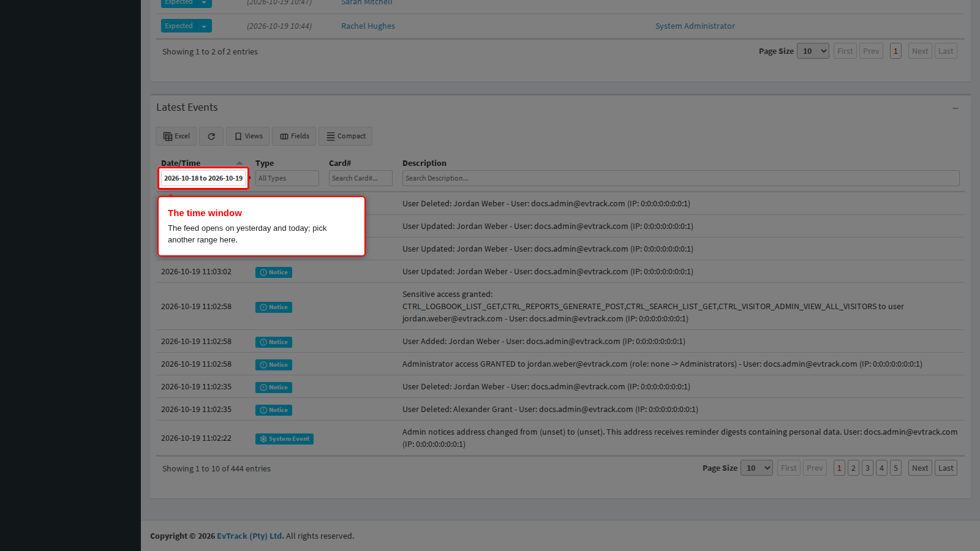Open the System Administrator link
This screenshot has width=980, height=551.
[695, 26]
